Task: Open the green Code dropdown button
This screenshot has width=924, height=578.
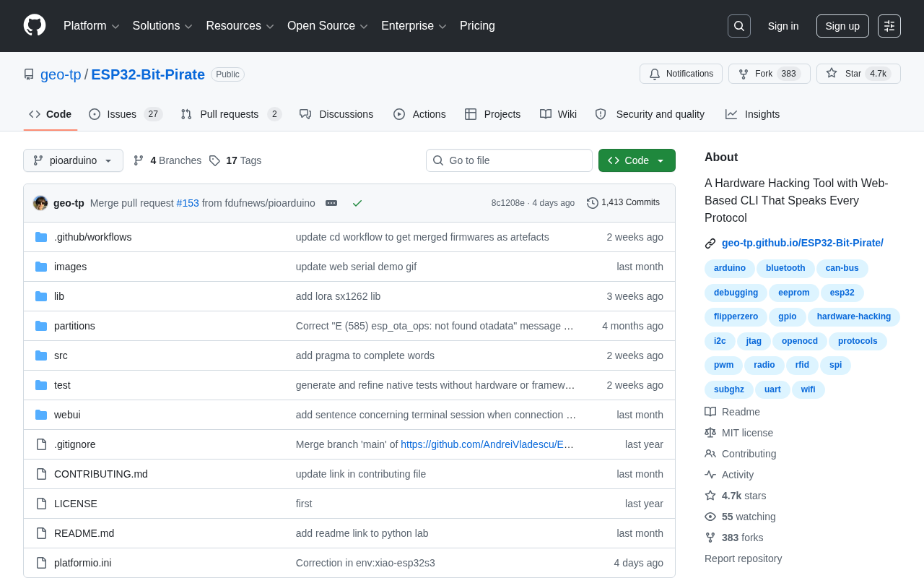Action: 637,160
